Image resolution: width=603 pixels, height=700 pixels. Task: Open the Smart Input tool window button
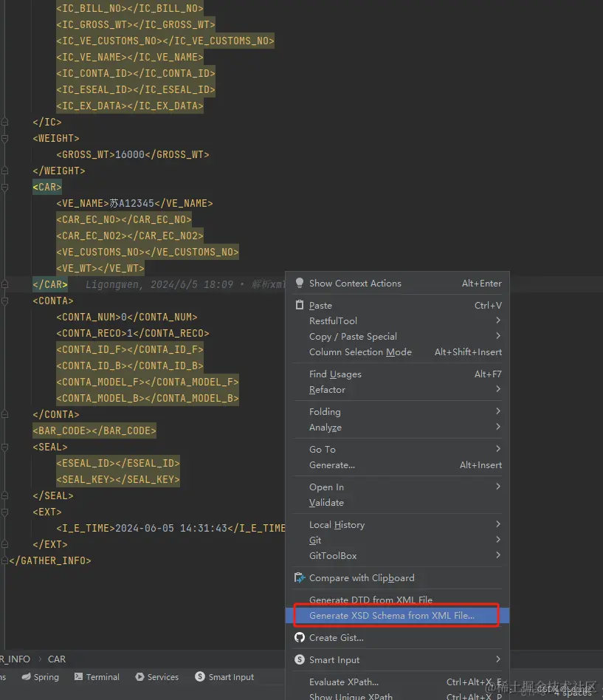click(x=224, y=677)
